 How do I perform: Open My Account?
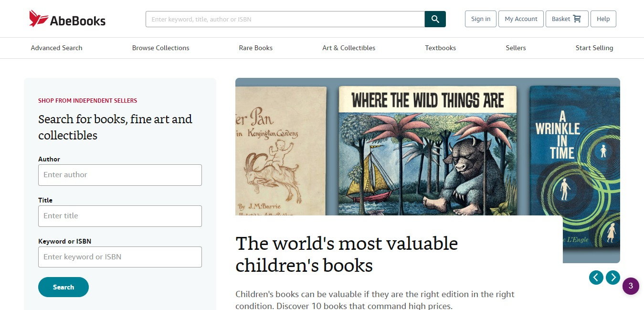pyautogui.click(x=521, y=19)
